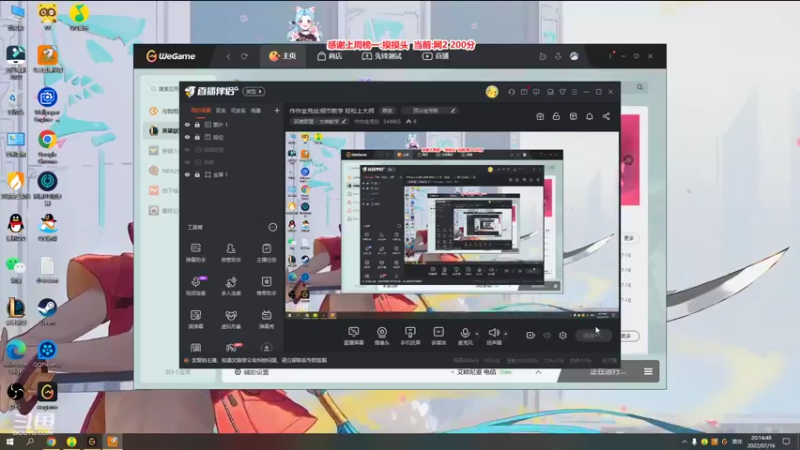This screenshot has height=450, width=800.
Task: Show the hidden source above 全屏 1
Action: tap(187, 162)
